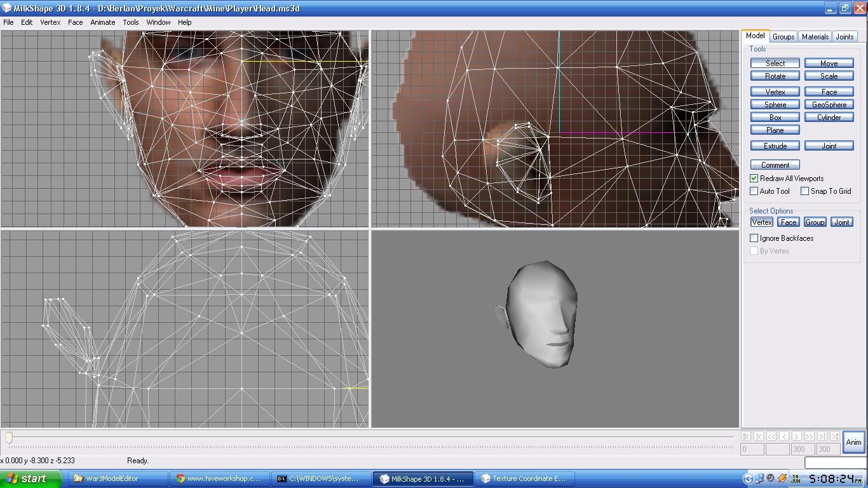Switch to the Groups tab
This screenshot has width=868, height=488.
783,37
